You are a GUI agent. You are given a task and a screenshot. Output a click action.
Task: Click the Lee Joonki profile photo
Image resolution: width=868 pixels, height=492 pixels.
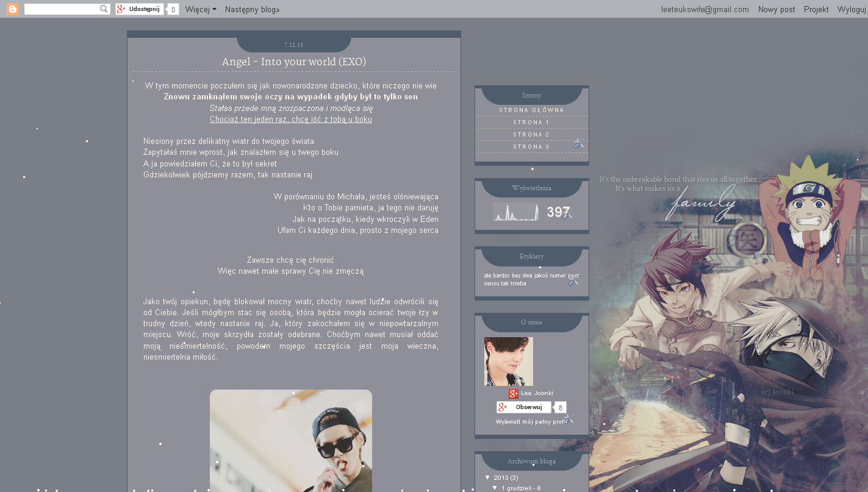[x=509, y=362]
